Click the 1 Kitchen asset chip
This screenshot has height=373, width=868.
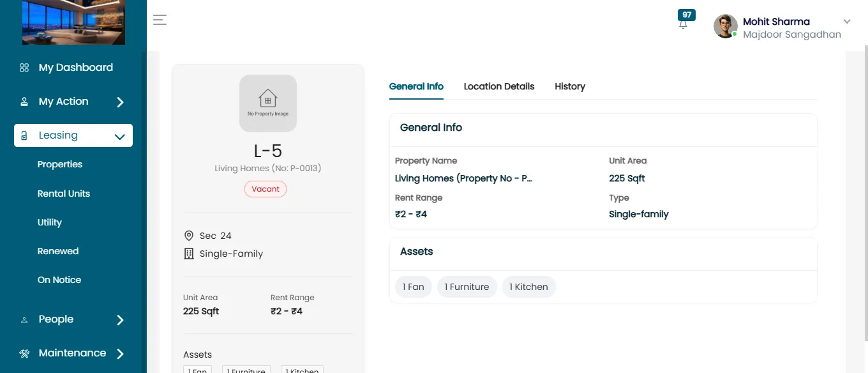(528, 287)
